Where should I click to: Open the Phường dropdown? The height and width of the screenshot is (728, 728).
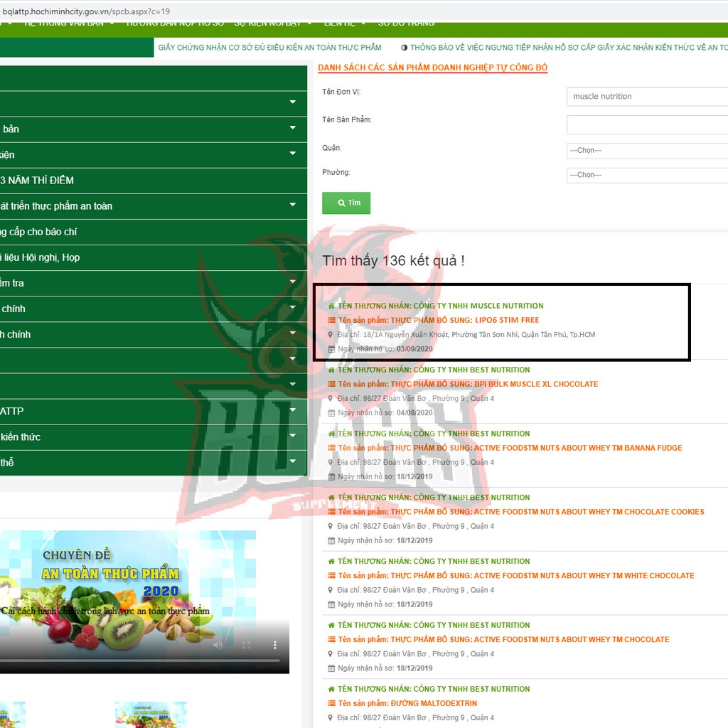[x=646, y=175]
